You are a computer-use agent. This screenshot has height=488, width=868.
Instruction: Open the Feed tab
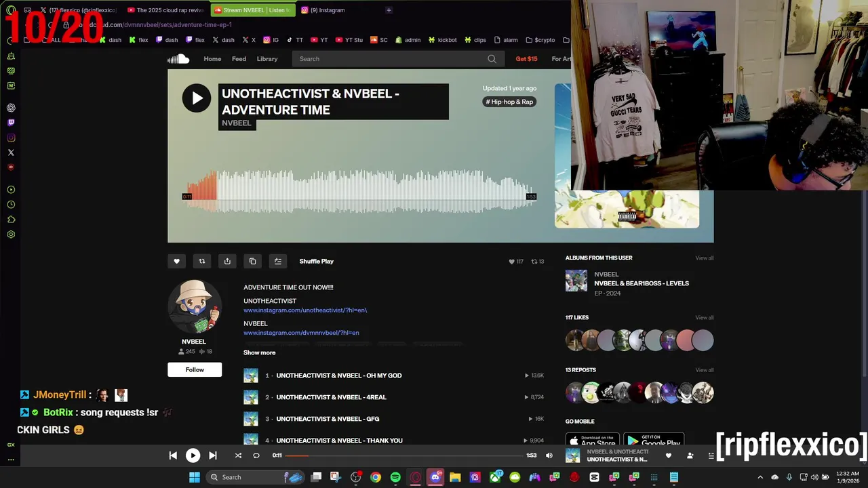(239, 59)
